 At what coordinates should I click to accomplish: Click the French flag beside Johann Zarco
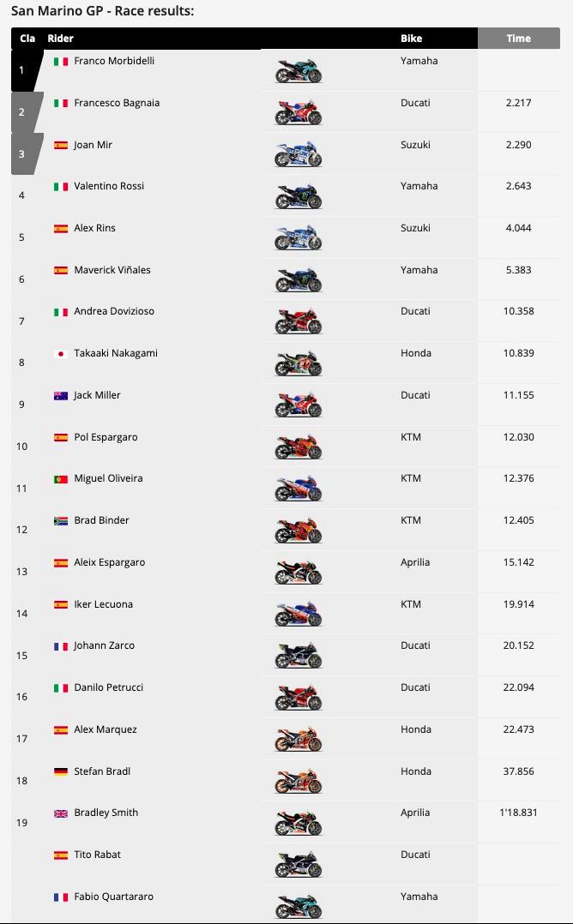tap(61, 646)
